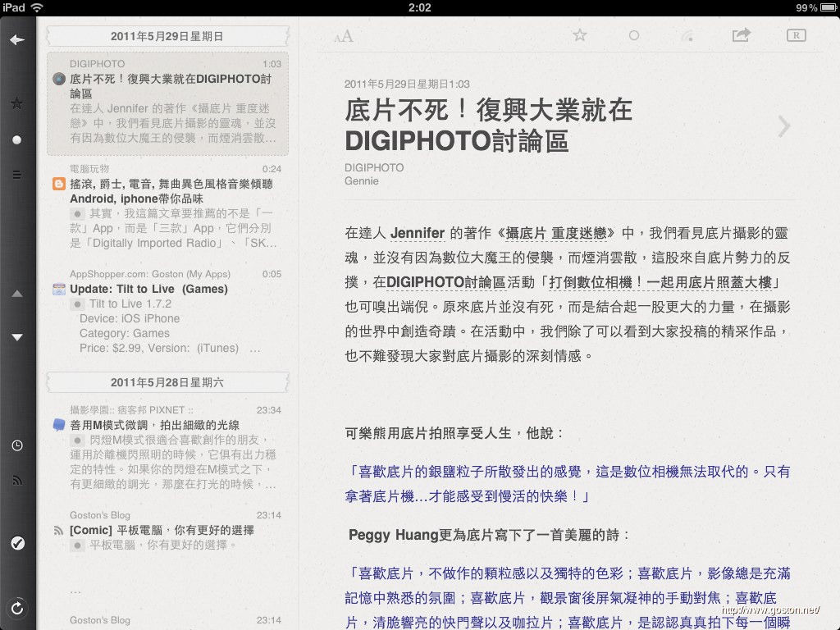Tap the 1:03 time on the DIGIPHOTO entry
This screenshot has height=630, width=840.
[272, 64]
